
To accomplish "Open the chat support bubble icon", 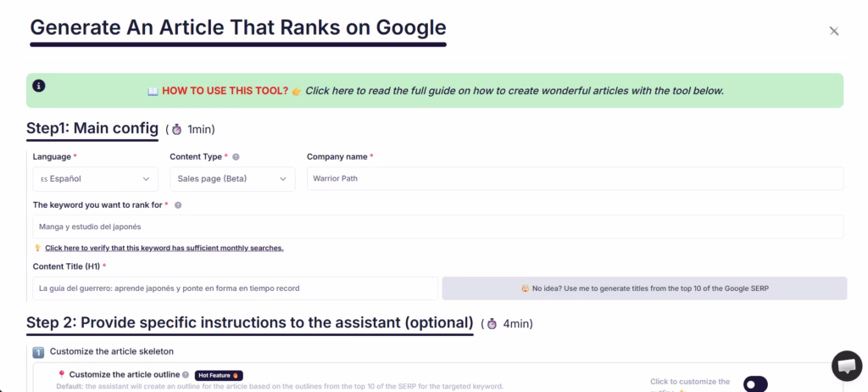I will coord(847,366).
